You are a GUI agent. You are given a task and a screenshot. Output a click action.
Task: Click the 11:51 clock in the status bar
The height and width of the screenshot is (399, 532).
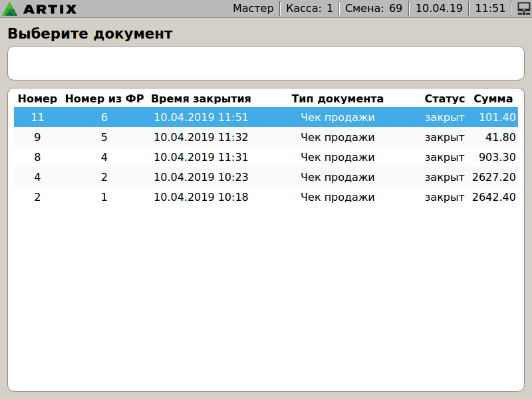(x=490, y=9)
